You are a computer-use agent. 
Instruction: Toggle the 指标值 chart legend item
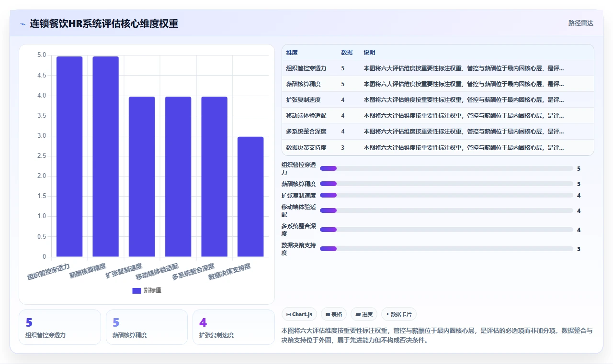(147, 290)
